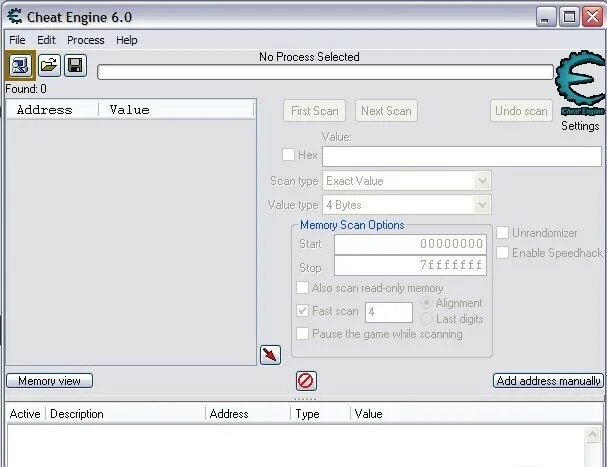Click the address table Address column header
607x467 pixels.
(247, 414)
